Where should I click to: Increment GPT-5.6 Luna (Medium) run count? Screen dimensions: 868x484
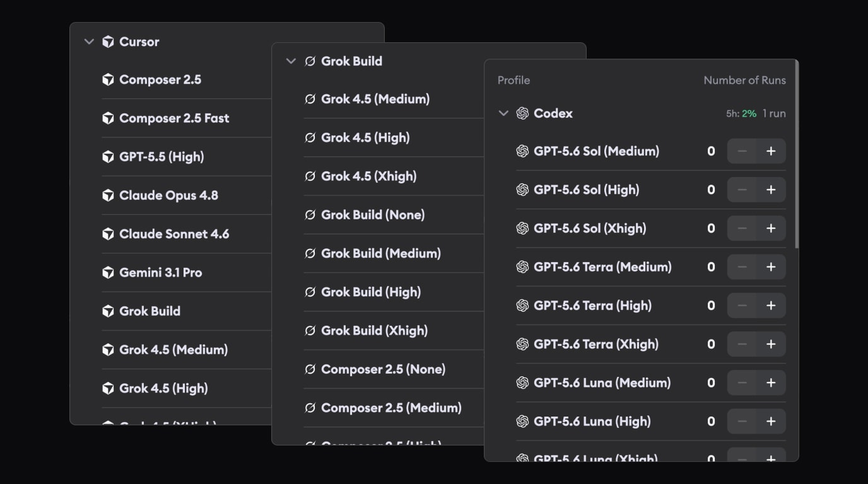(771, 383)
